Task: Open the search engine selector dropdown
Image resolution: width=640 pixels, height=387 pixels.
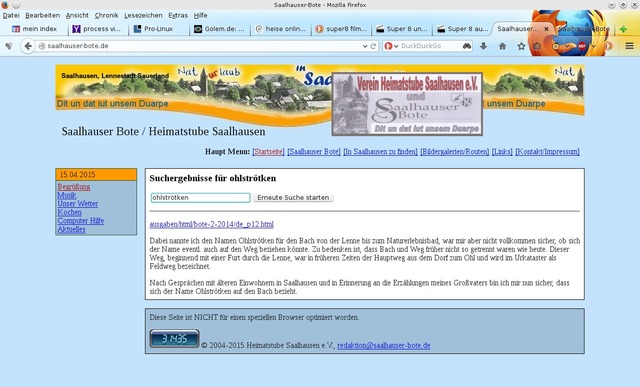Action: 396,46
